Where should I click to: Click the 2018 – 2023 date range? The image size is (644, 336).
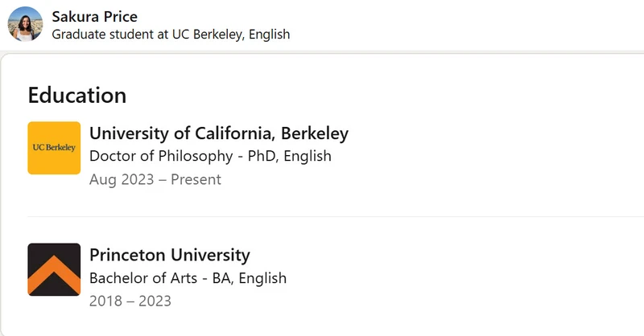pyautogui.click(x=130, y=301)
